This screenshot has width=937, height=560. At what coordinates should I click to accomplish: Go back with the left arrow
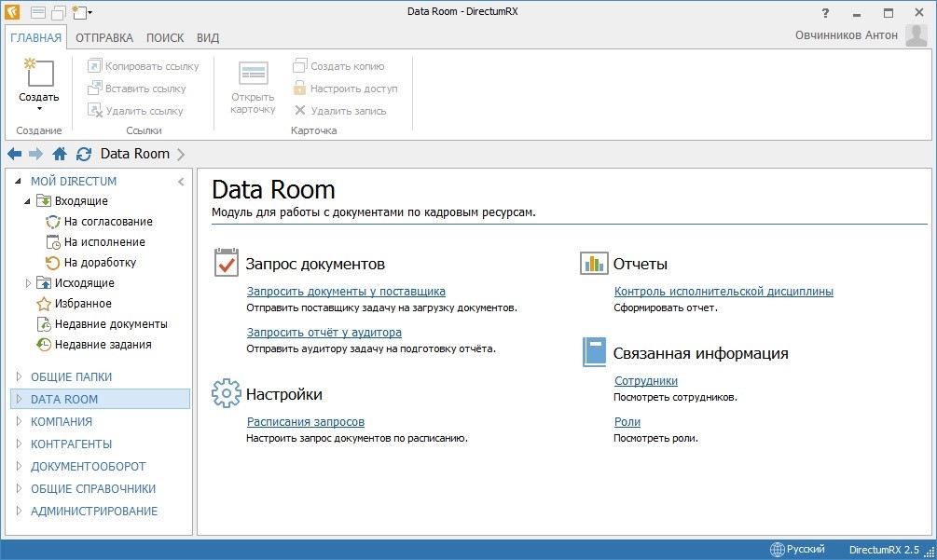[14, 154]
